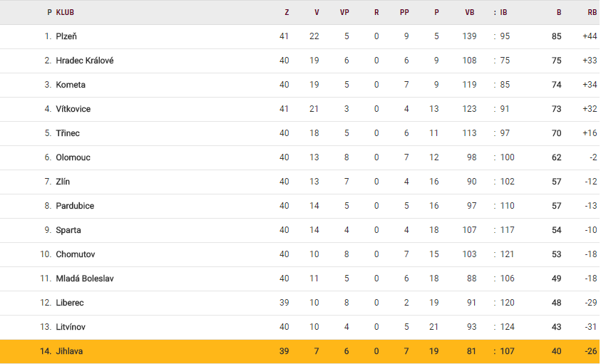
Task: Open the Sparta team link
Action: coord(68,230)
